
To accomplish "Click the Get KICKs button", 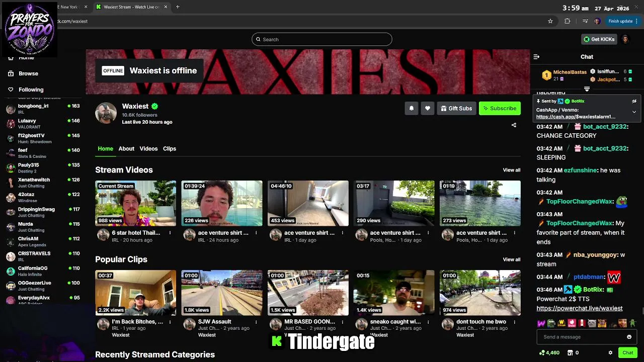I will point(599,39).
